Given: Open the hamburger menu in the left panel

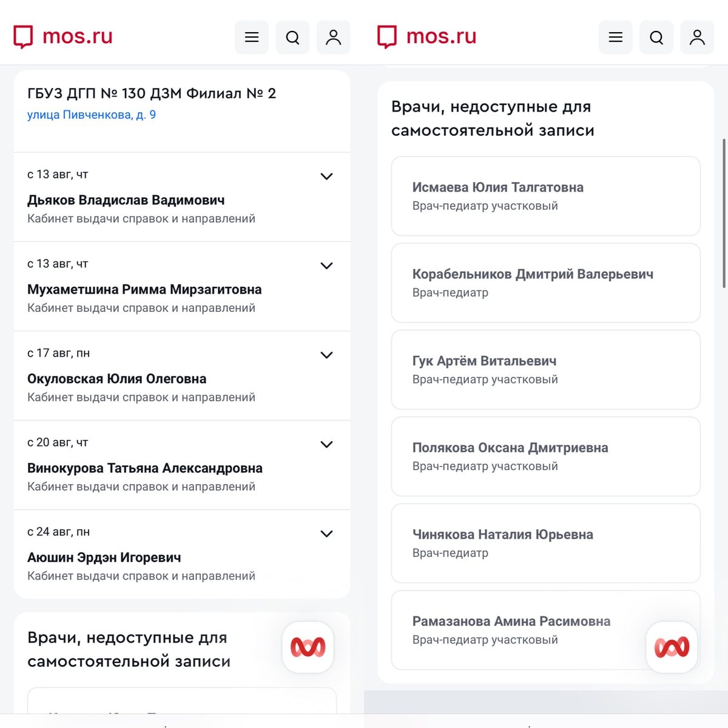Looking at the screenshot, I should (252, 38).
